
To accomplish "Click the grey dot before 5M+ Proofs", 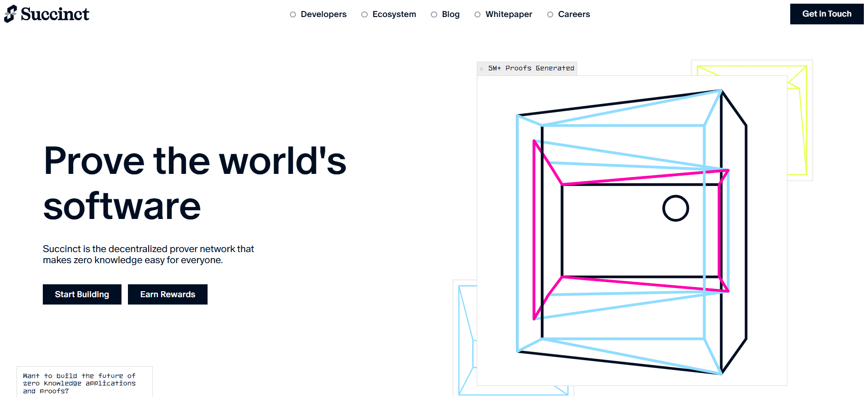I will [x=481, y=69].
